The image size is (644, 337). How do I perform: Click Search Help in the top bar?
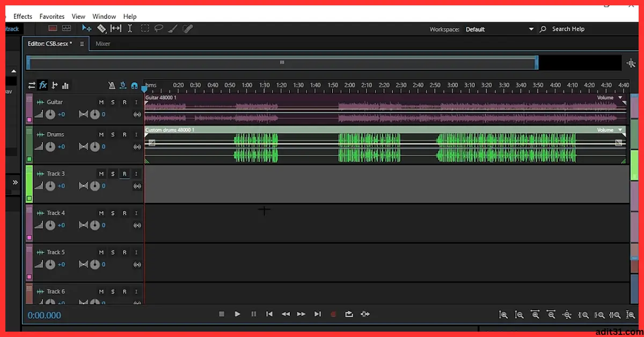pos(569,29)
